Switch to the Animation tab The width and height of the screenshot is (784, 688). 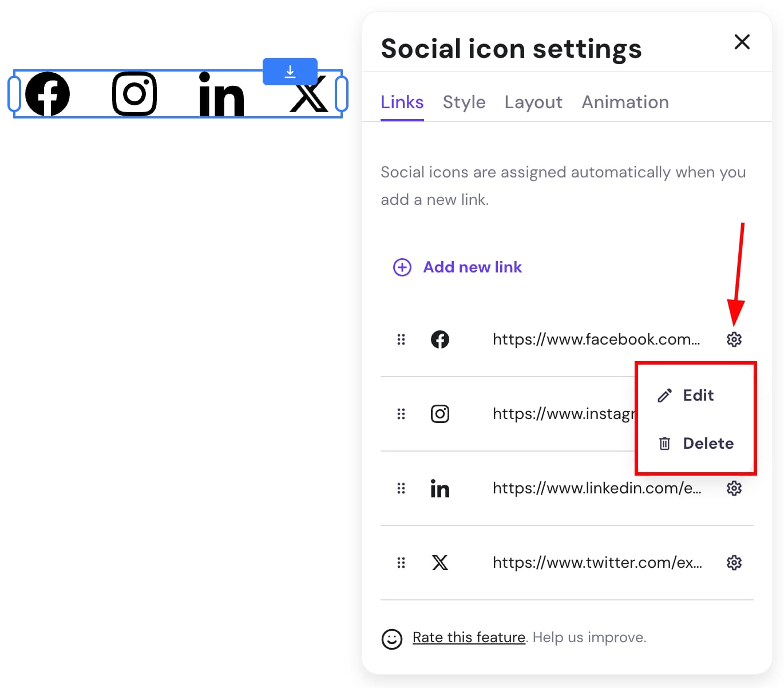point(625,102)
